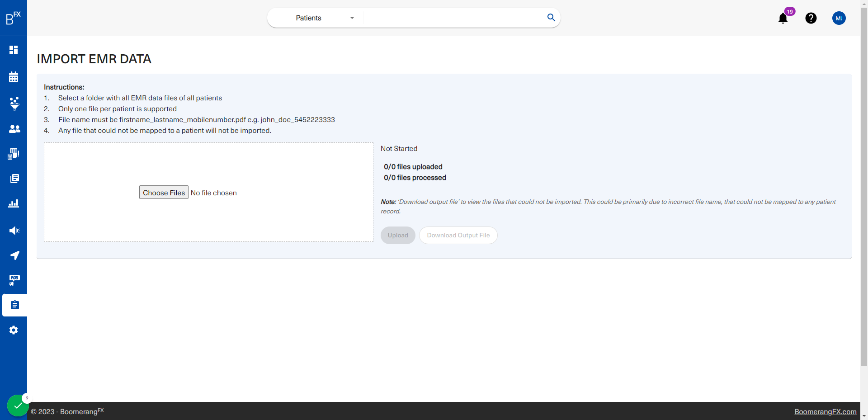
Task: Open the bar chart reports icon
Action: pyautogui.click(x=14, y=203)
